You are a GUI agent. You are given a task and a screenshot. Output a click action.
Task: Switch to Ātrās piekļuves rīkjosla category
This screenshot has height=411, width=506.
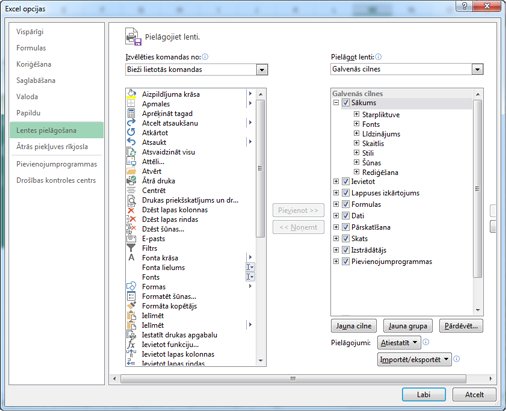tap(52, 147)
